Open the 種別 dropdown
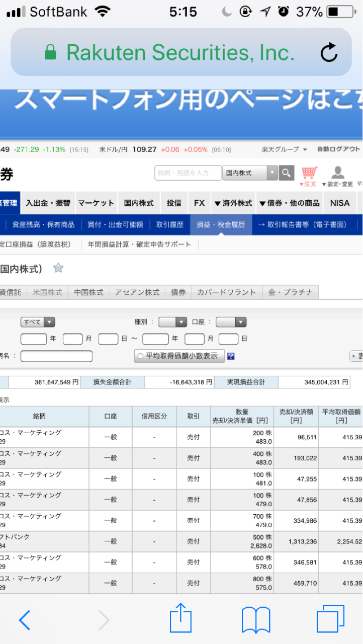The width and height of the screenshot is (363, 644). coord(172,322)
